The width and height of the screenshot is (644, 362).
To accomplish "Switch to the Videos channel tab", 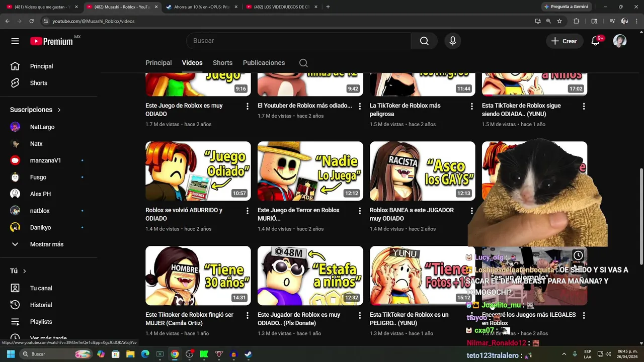I will (x=192, y=63).
